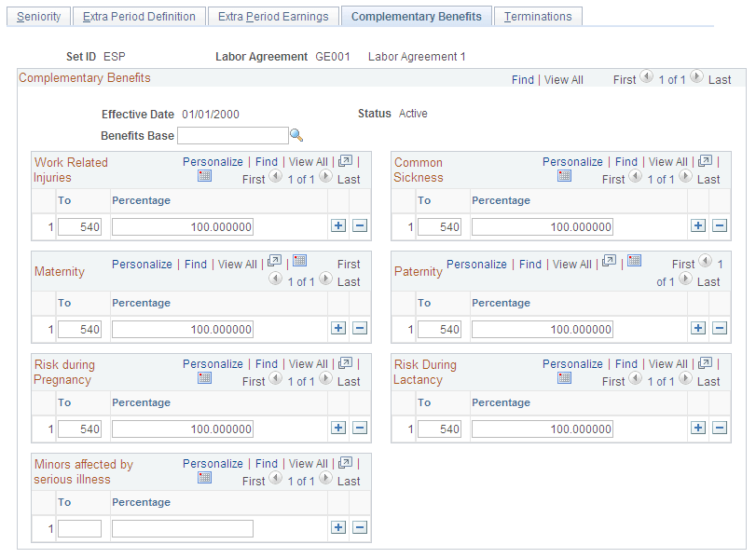Switch to the Terminations tab
756x558 pixels.
pyautogui.click(x=538, y=16)
